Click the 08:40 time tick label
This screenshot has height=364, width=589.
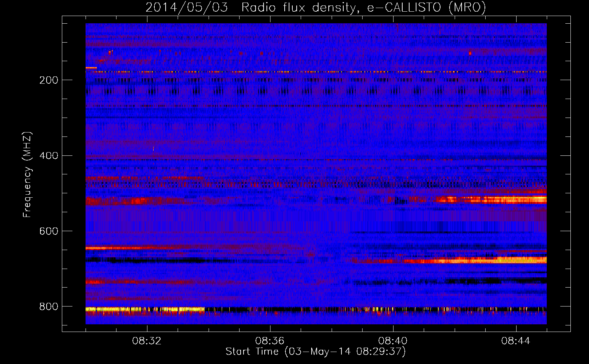[393, 341]
